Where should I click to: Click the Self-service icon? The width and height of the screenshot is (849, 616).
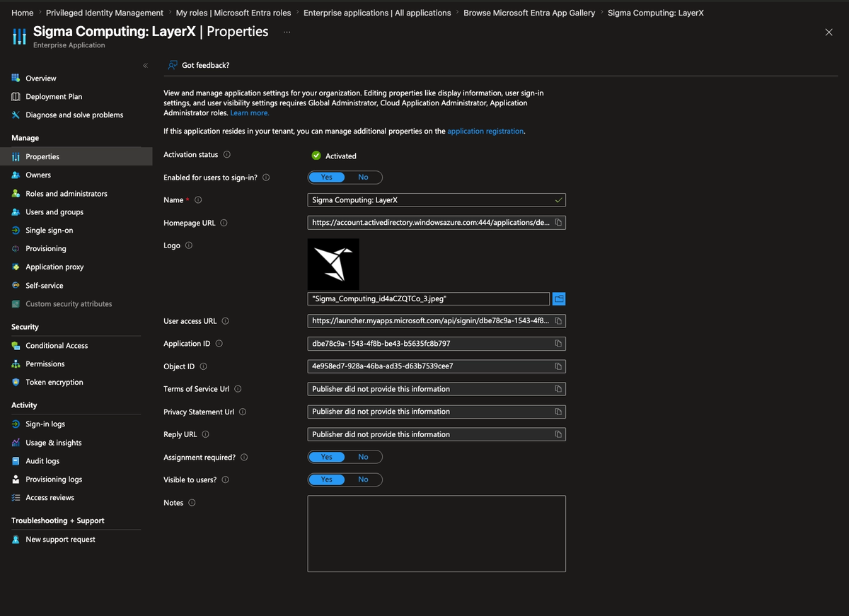(x=16, y=285)
